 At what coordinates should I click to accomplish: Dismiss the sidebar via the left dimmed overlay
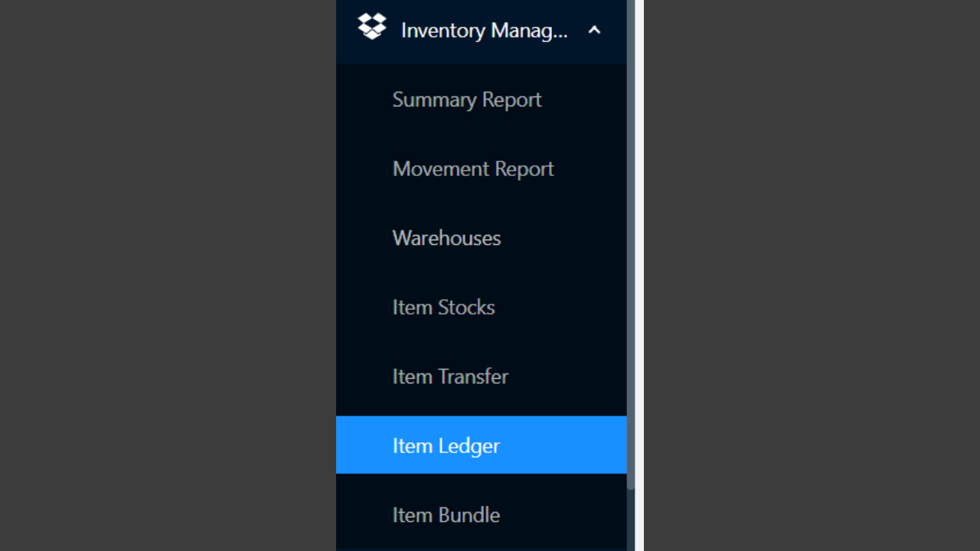coord(168,275)
